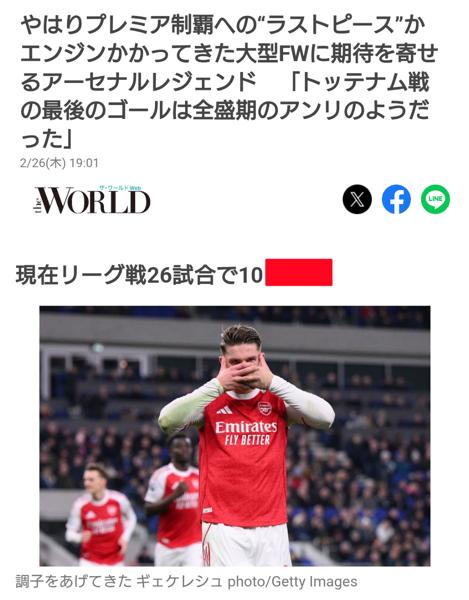The width and height of the screenshot is (469, 600).
Task: Send the article via LINE icon
Action: point(435,199)
